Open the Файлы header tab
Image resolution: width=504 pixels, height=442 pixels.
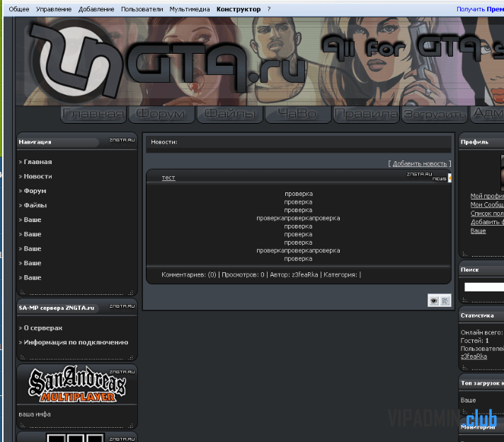[x=230, y=114]
